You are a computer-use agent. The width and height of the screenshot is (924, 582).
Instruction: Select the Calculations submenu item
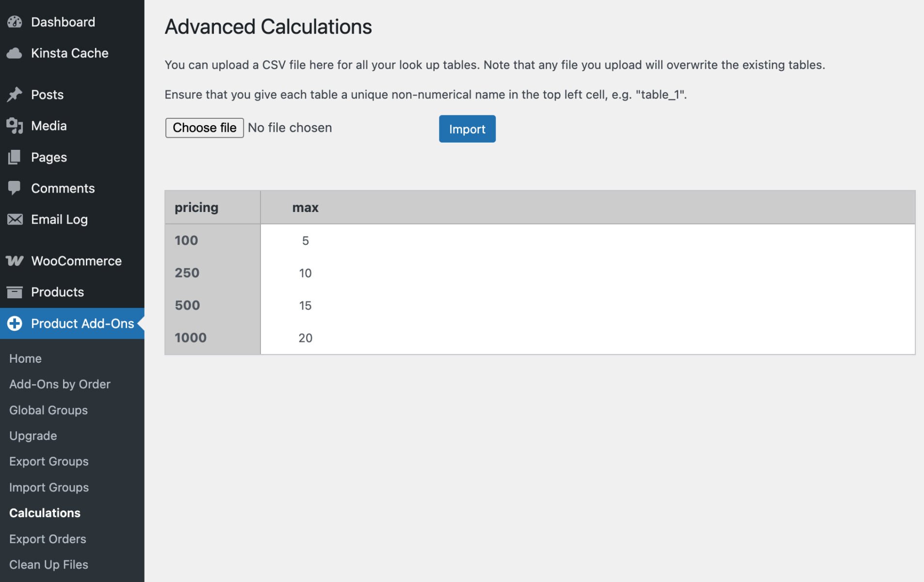[x=45, y=513]
